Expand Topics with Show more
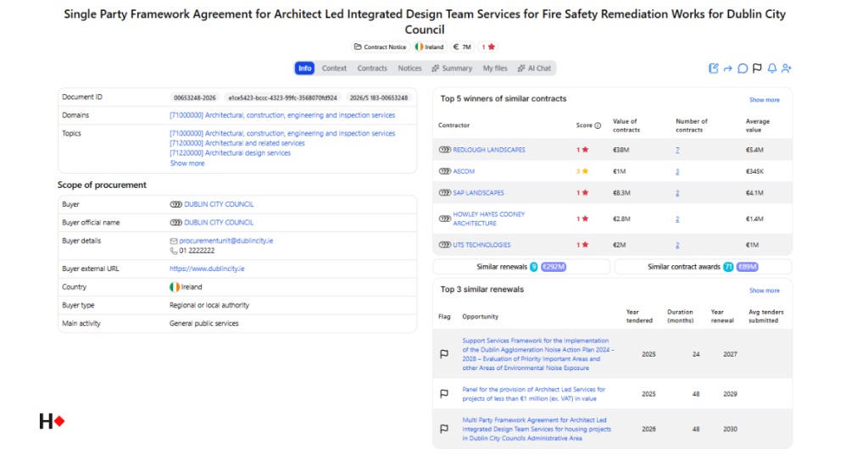The image size is (868, 454). 187,163
